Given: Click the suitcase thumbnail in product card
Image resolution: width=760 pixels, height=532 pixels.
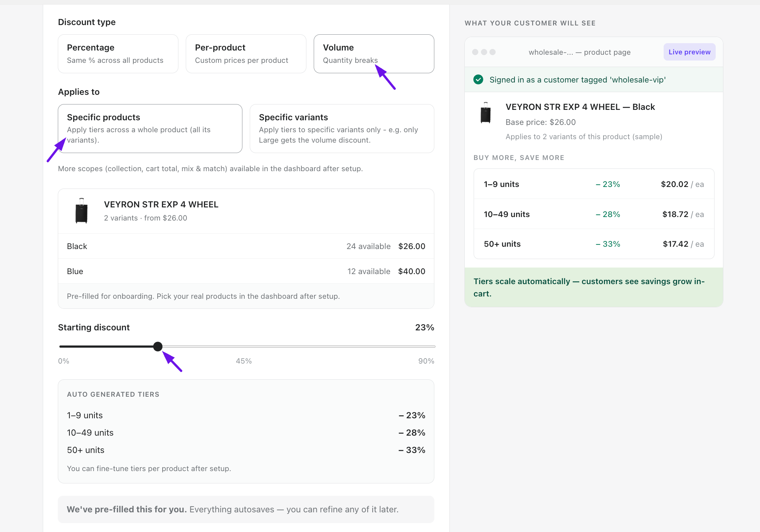Looking at the screenshot, I should 81,211.
